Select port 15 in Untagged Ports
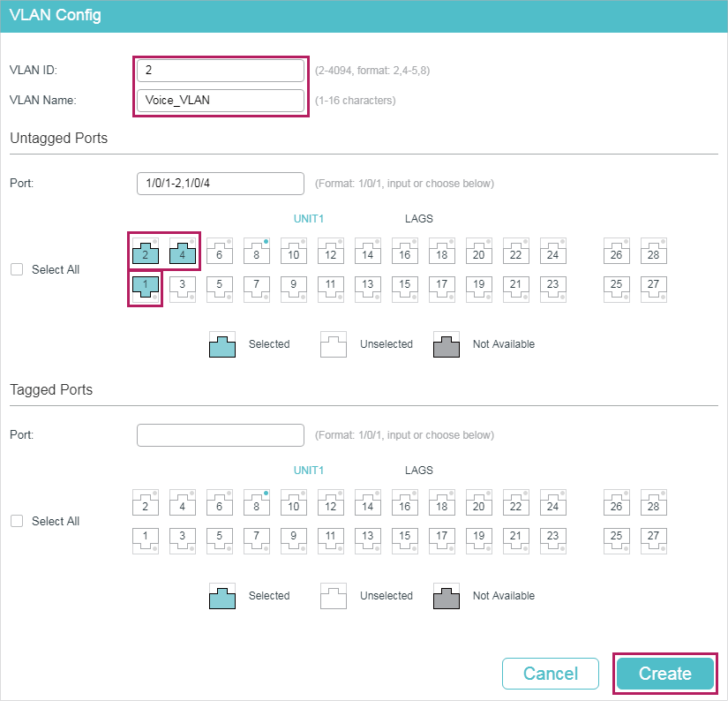728x701 pixels. 405,289
